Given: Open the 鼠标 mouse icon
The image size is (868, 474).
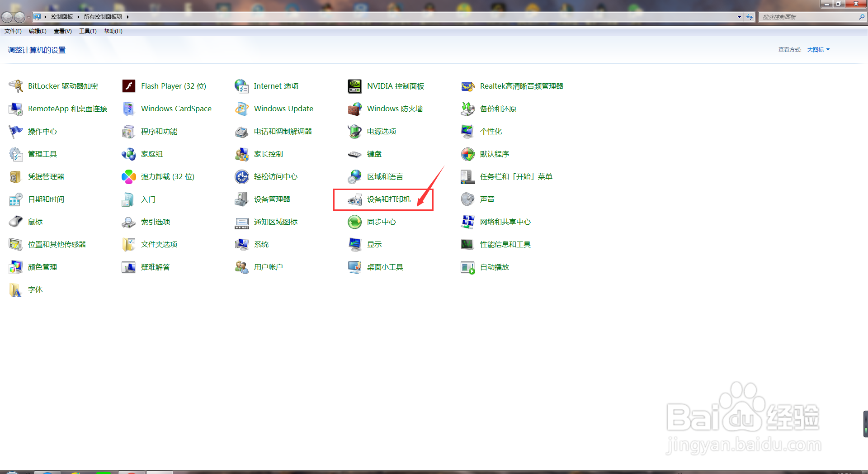Looking at the screenshot, I should point(16,222).
